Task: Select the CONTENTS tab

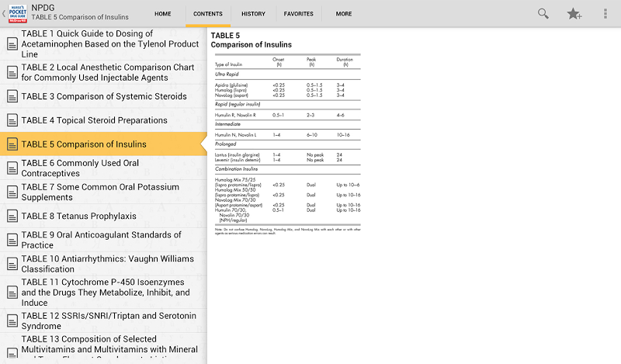Action: pos(207,14)
